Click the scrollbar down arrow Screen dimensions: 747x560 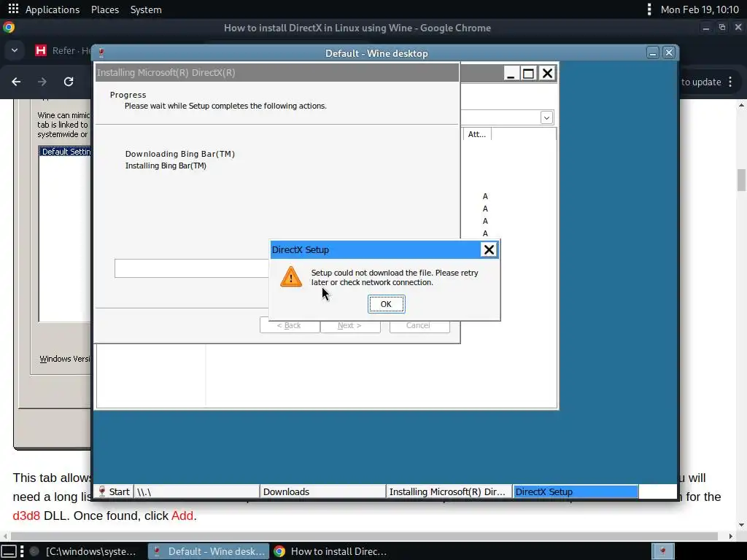pos(741,525)
